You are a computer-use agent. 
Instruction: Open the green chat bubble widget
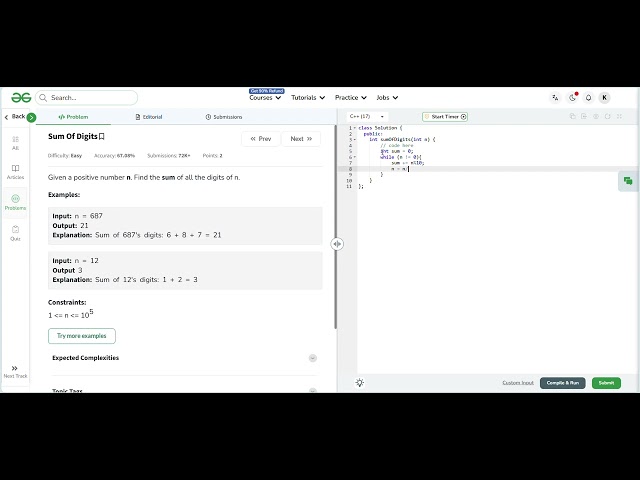[x=628, y=181]
